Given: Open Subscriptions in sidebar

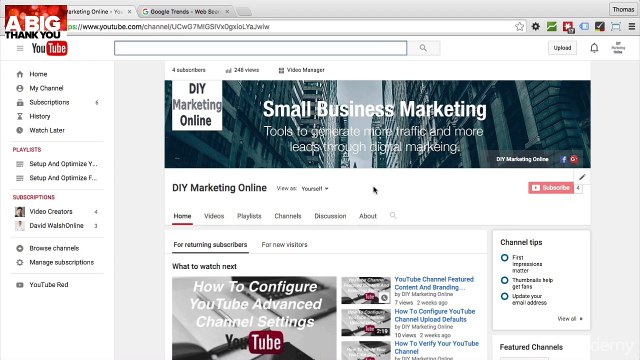Looking at the screenshot, I should (49, 102).
